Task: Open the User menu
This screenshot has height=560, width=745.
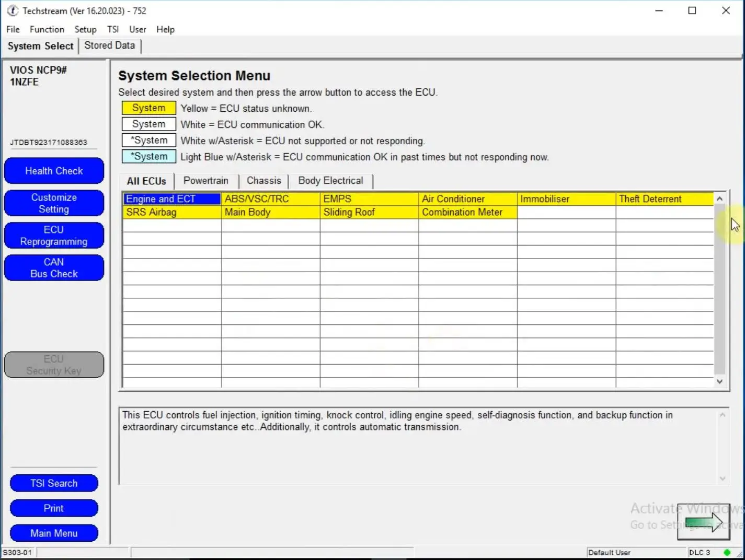Action: click(137, 29)
